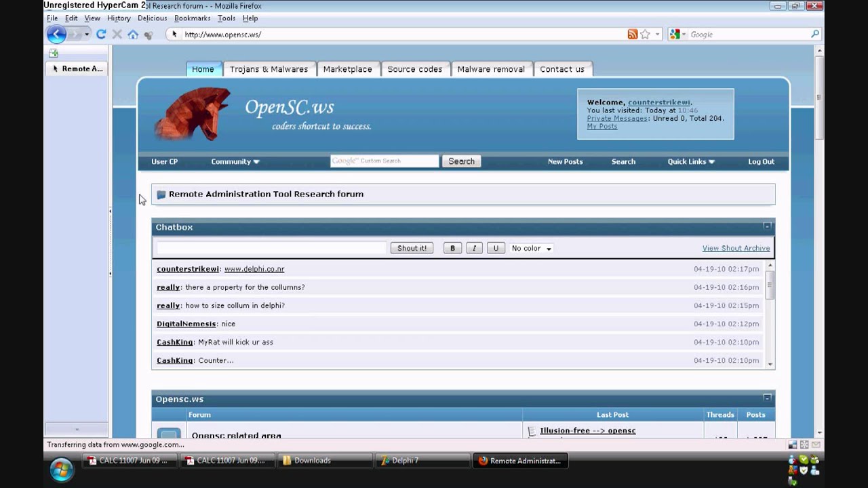The width and height of the screenshot is (868, 488).
Task: Open the No color dropdown in chatbox
Action: click(532, 248)
